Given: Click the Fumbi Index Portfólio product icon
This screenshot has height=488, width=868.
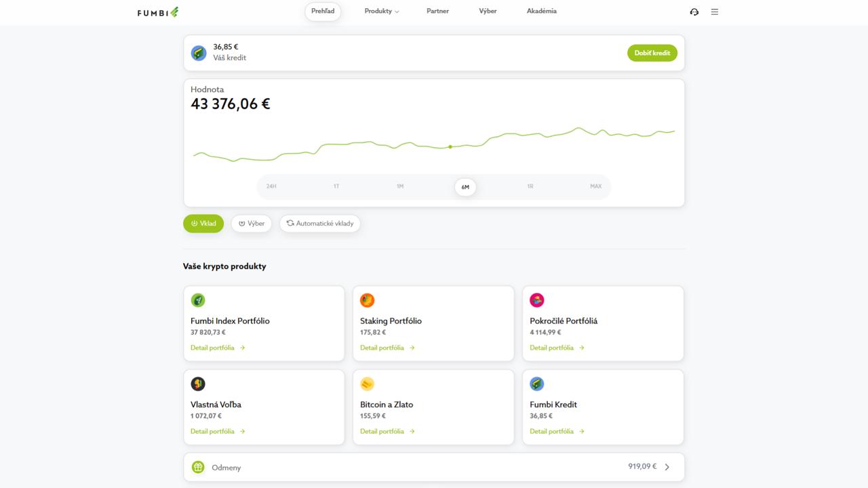Looking at the screenshot, I should click(x=198, y=300).
